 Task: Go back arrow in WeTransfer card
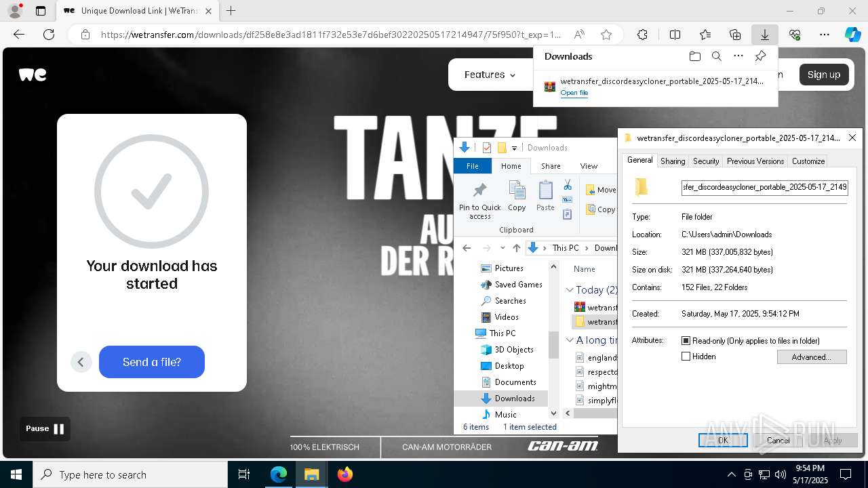coord(81,362)
